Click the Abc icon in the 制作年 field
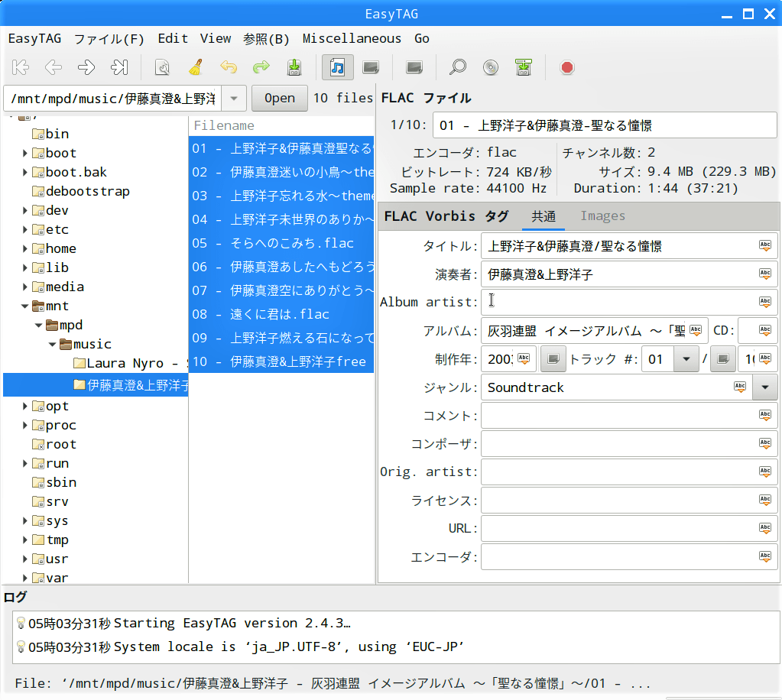Viewport: 782px width, 700px height. point(524,358)
